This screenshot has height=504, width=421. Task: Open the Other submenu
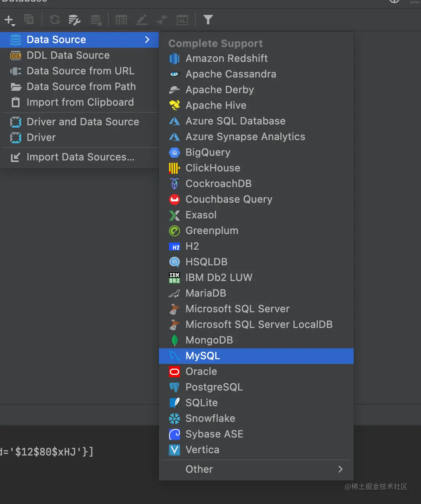(256, 469)
